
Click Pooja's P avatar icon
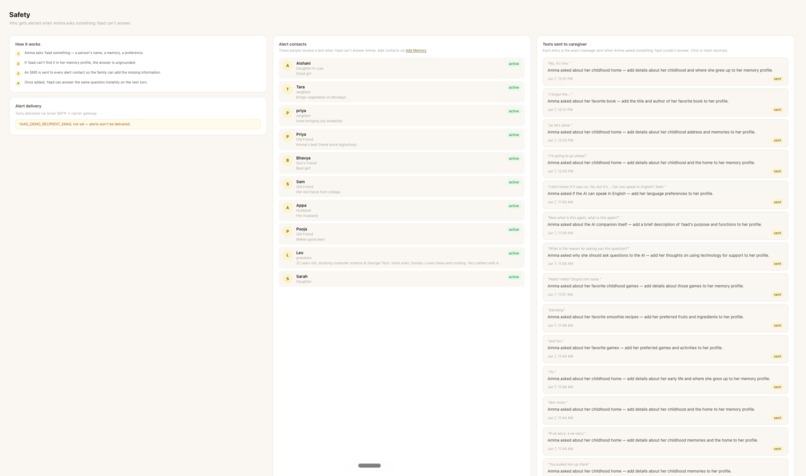click(x=287, y=231)
